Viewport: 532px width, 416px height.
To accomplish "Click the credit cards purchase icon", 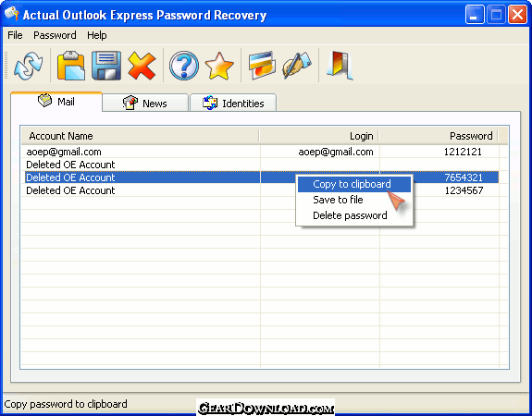I will point(262,66).
